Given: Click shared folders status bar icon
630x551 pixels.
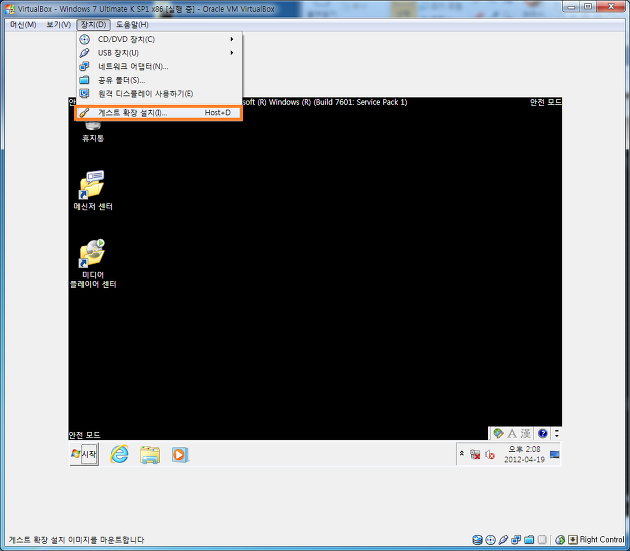Looking at the screenshot, I should pyautogui.click(x=529, y=540).
